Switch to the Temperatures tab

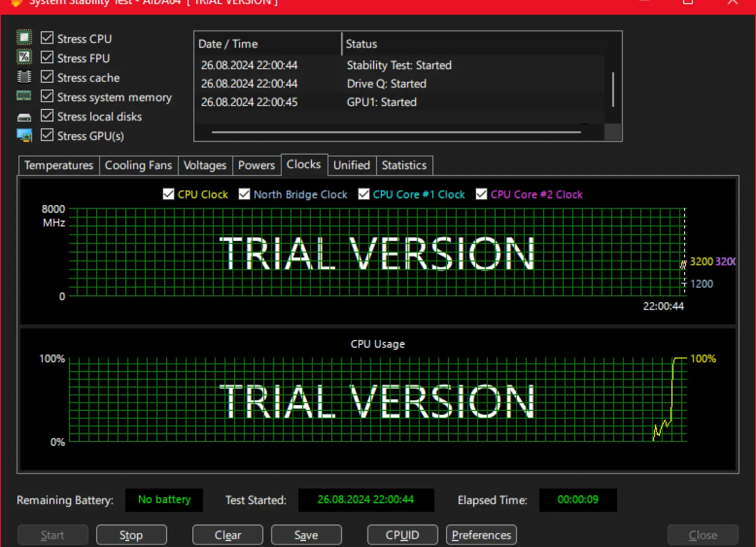point(59,166)
